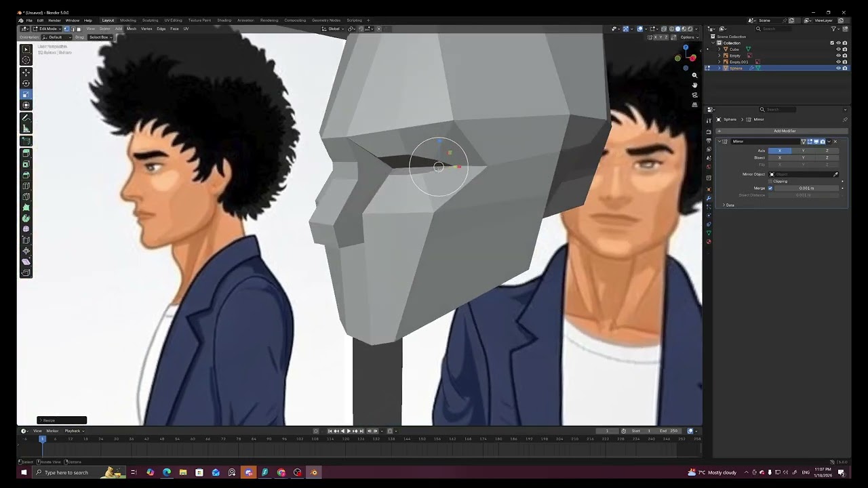Open the Orientation Default dropdown
The image size is (868, 488).
57,37
